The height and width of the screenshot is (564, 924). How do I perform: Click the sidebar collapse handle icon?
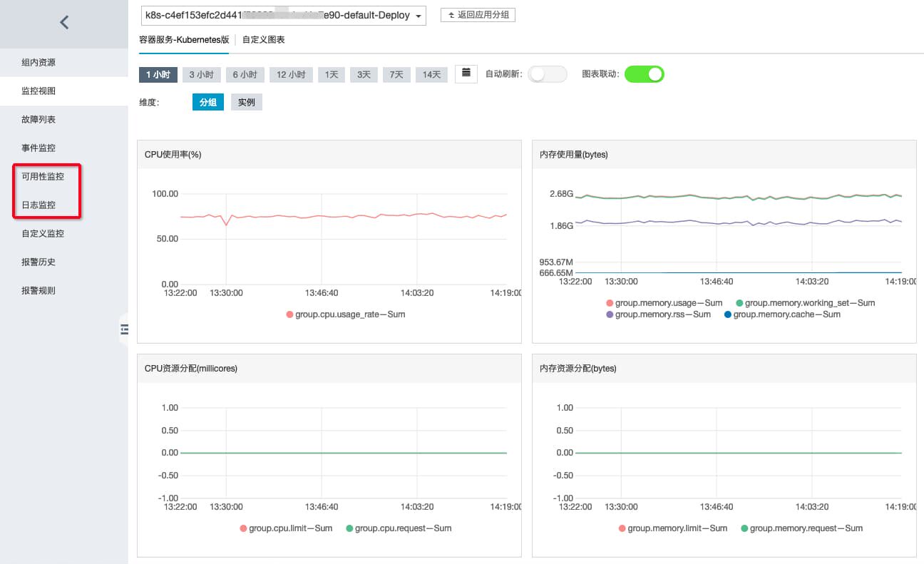(124, 329)
